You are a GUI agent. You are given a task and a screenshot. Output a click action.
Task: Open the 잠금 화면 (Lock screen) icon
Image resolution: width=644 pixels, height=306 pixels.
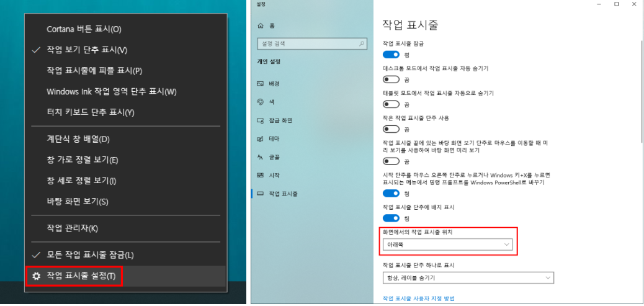coord(260,120)
